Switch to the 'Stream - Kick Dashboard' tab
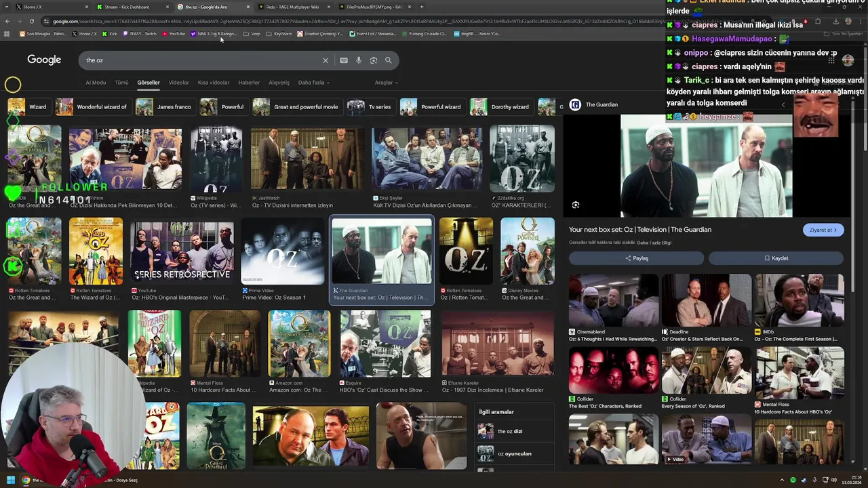868x488 pixels. point(132,7)
